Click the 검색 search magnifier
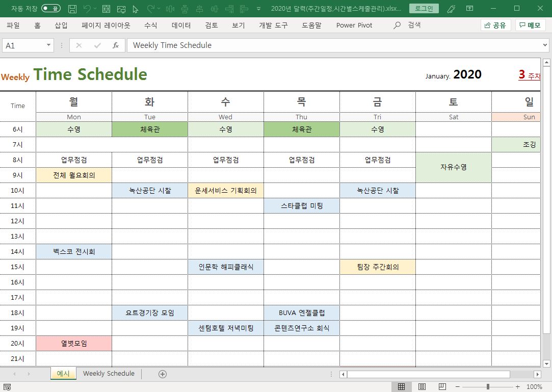The width and height of the screenshot is (552, 392). (397, 25)
